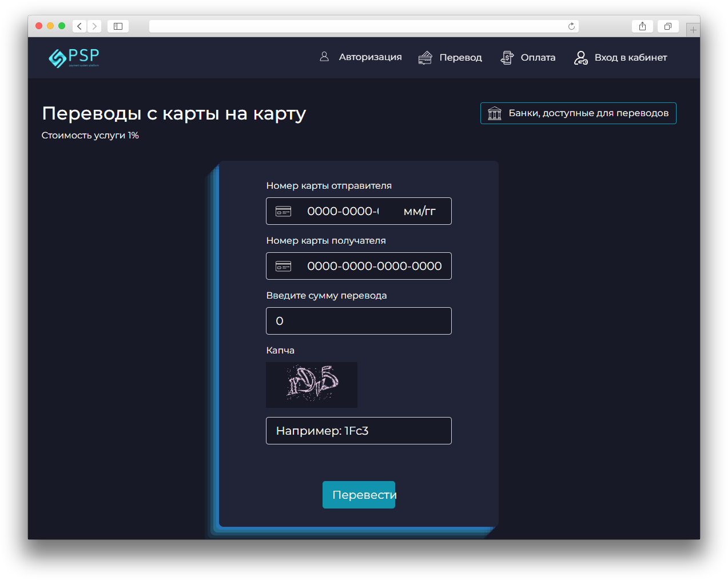The height and width of the screenshot is (580, 728).
Task: Click the captcha text input field
Action: click(x=359, y=431)
